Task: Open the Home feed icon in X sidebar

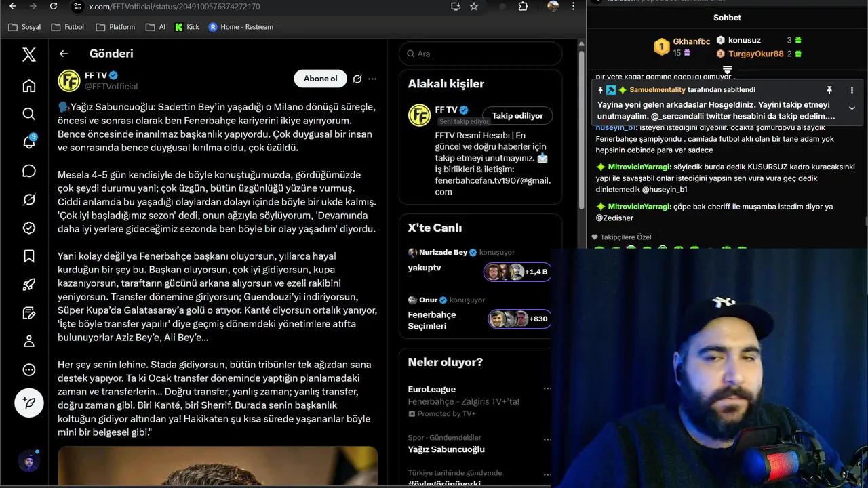Action: [28, 85]
